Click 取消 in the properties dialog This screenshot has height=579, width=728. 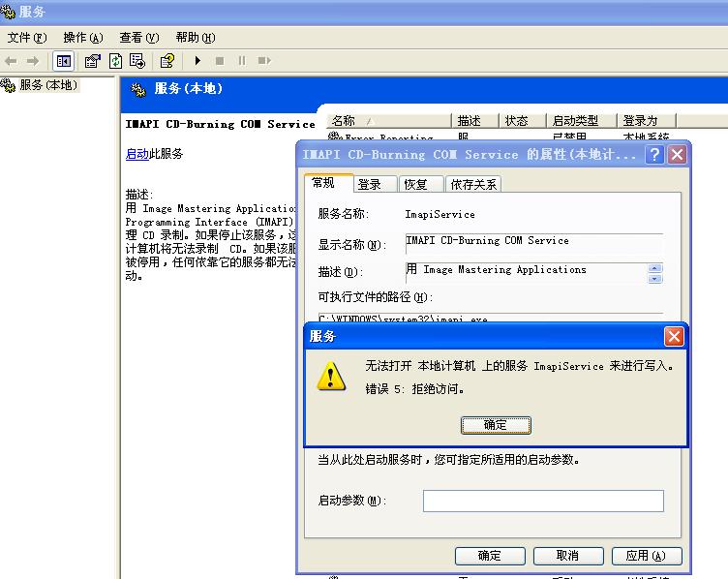568,556
